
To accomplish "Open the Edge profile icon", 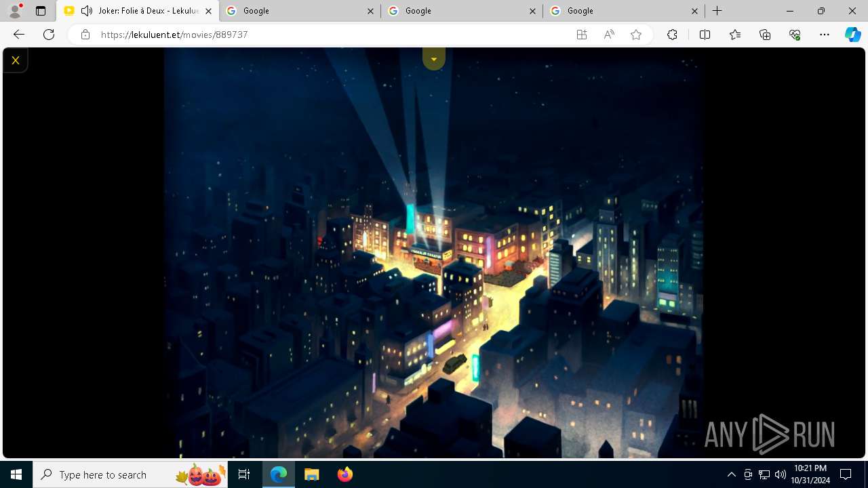I will [15, 11].
